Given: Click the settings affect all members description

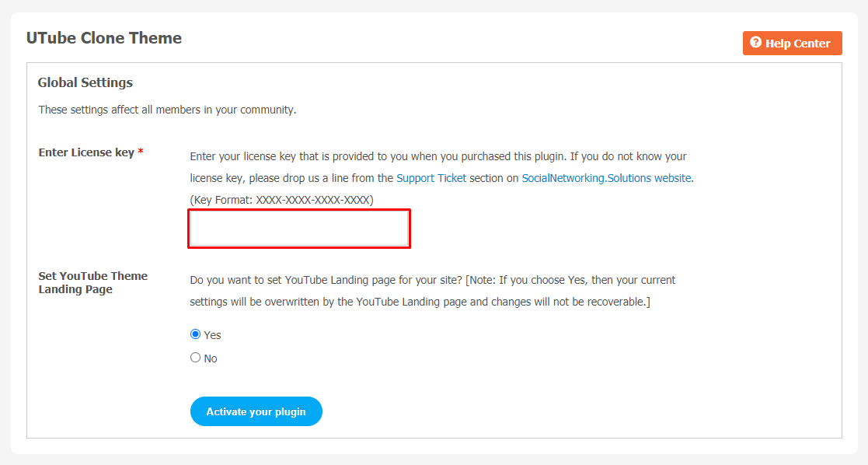Looking at the screenshot, I should [167, 110].
